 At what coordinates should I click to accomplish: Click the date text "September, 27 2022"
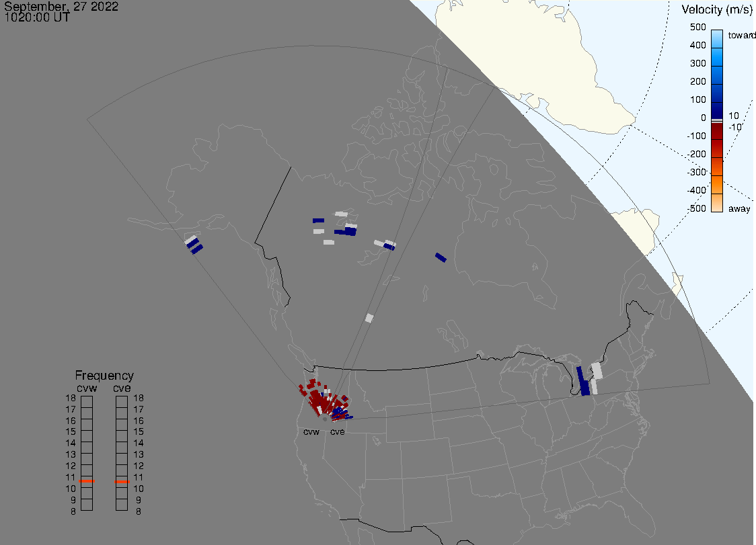pos(61,7)
